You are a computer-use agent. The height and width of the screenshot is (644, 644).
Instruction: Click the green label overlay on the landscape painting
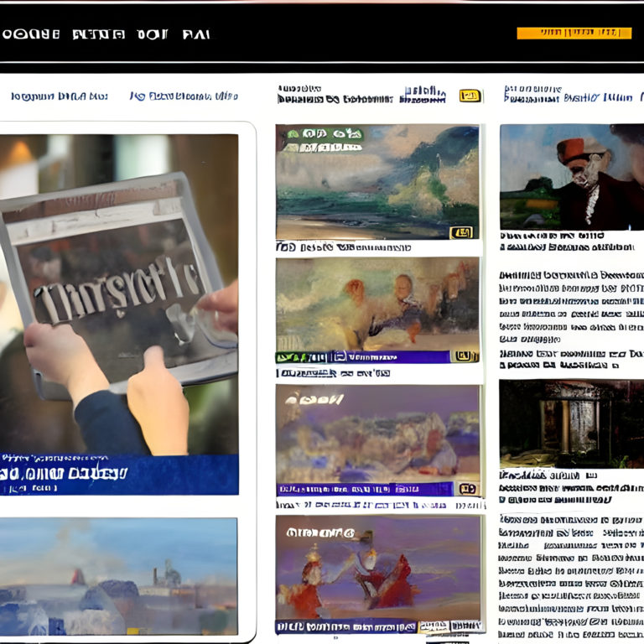pos(319,133)
